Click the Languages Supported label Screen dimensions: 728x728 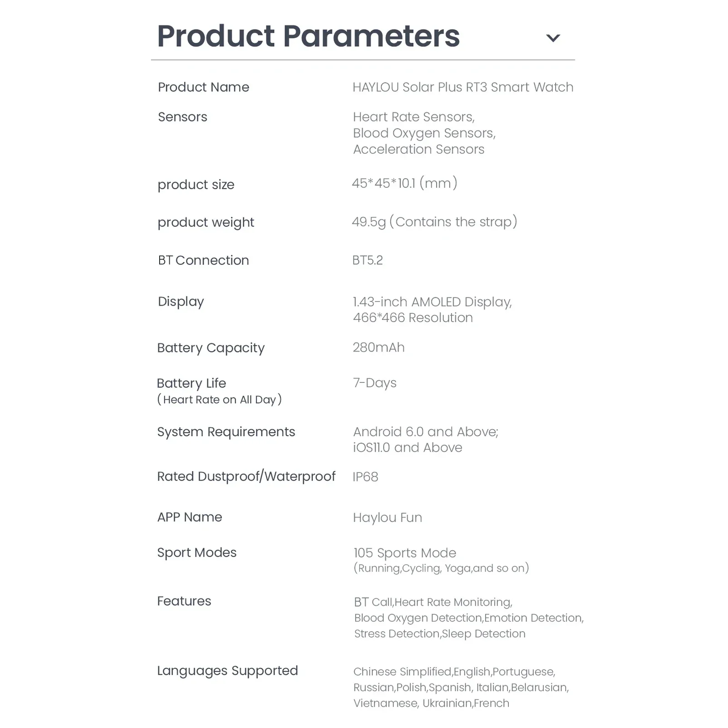tap(227, 671)
